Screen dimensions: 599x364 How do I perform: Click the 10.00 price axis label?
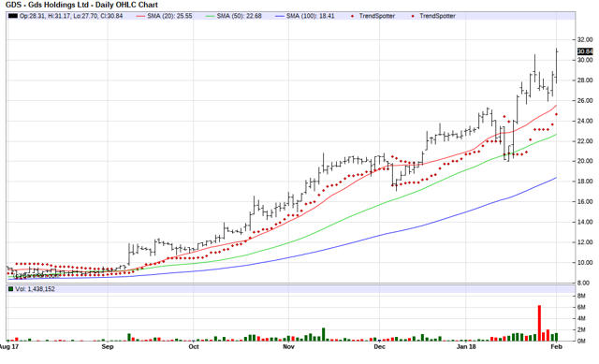(585, 262)
